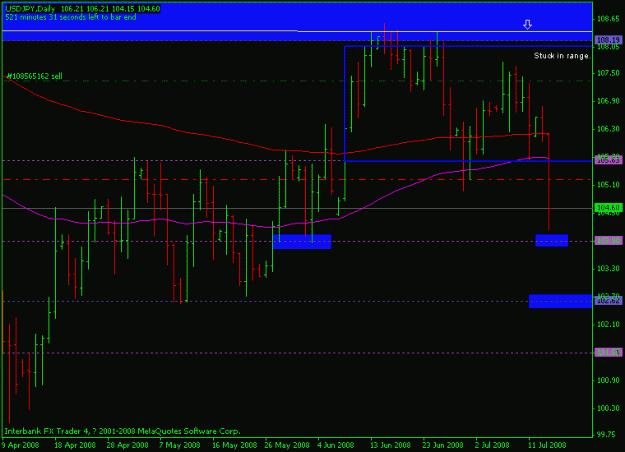
Task: Click the 108.65 price scale value
Action: click(608, 19)
